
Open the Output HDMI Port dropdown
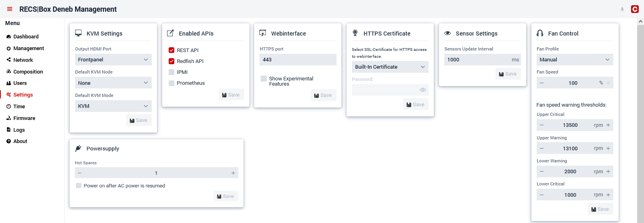tap(113, 59)
